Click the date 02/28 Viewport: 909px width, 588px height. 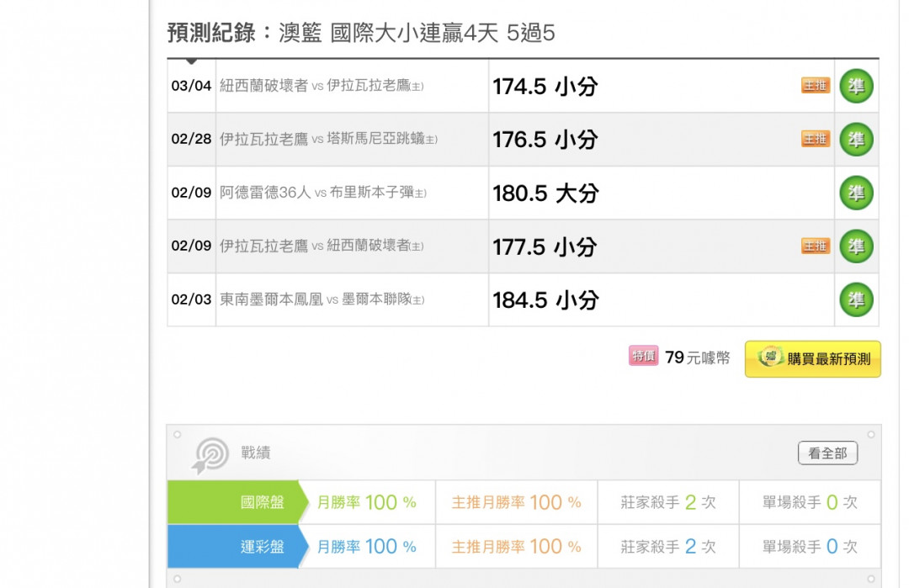click(x=191, y=140)
